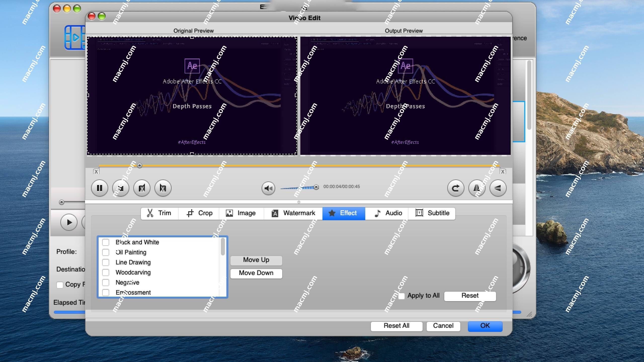Click the Watermark tool icon
This screenshot has width=644, height=362.
coord(275,213)
